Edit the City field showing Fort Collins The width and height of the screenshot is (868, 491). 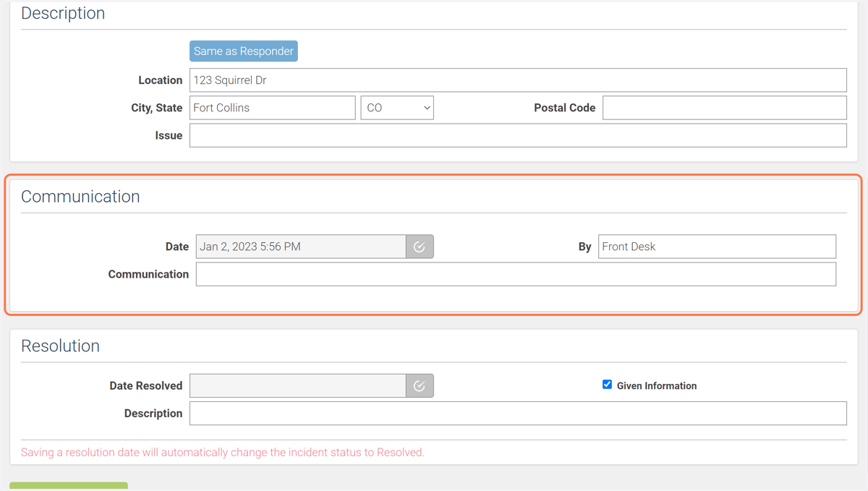coord(273,108)
